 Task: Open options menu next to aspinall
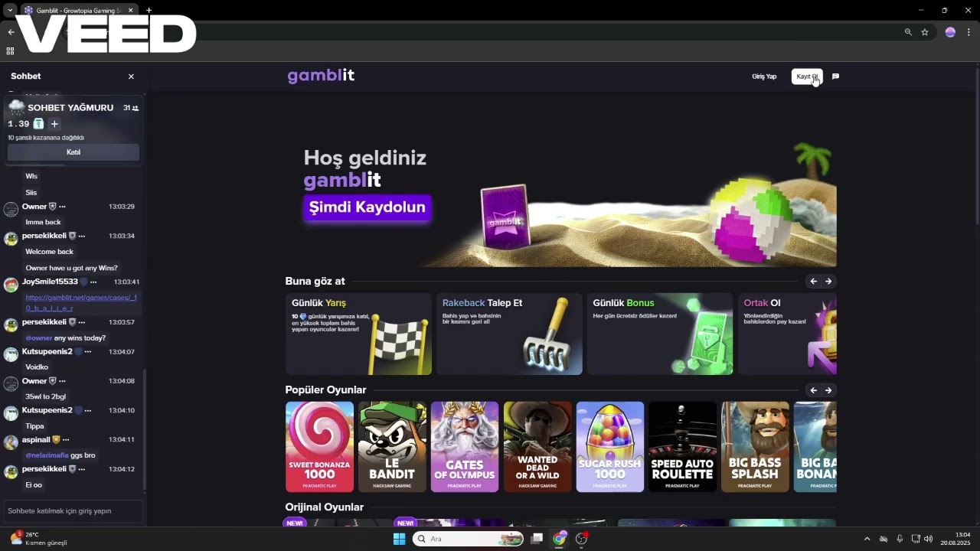point(66,440)
